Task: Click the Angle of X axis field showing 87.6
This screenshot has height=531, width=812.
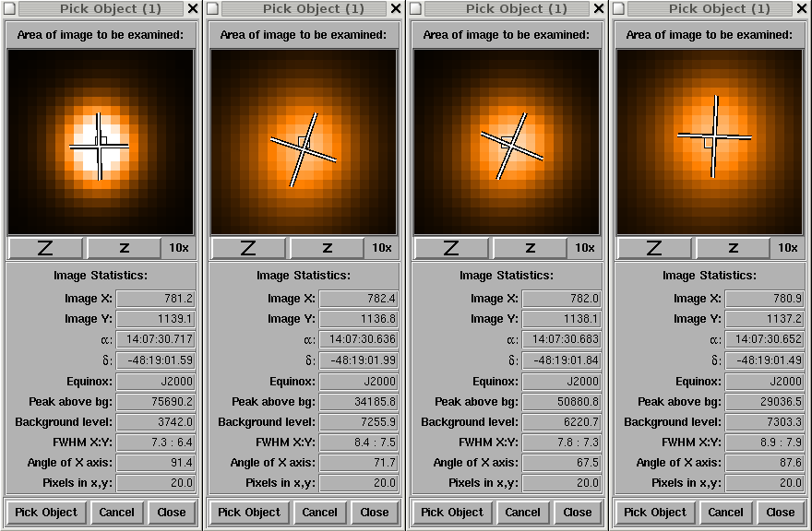Action: [x=765, y=463]
